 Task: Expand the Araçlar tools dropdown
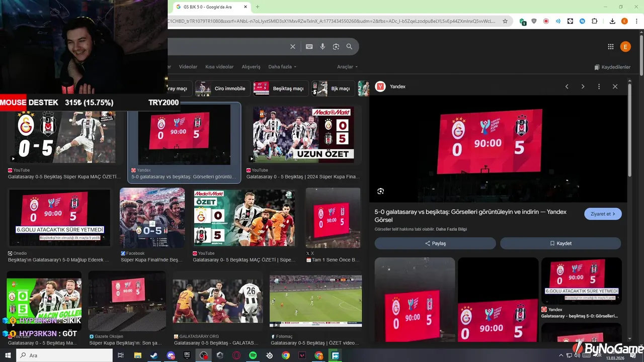tap(347, 67)
